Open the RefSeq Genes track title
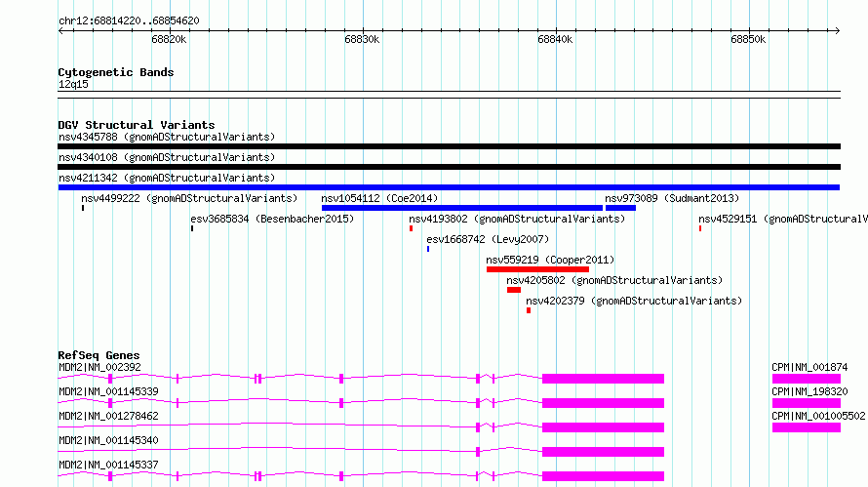Viewport: 868px width, 487px height. (x=99, y=355)
